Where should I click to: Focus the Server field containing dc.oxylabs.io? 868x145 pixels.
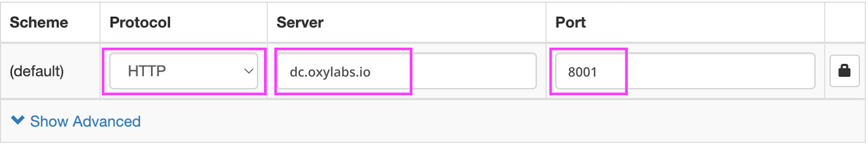point(406,71)
